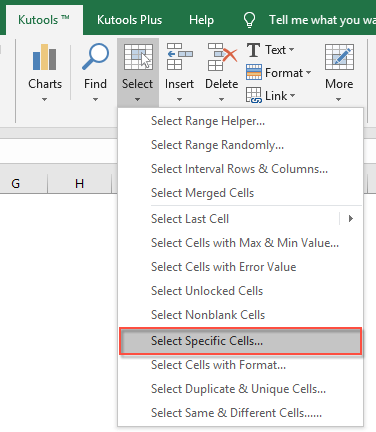
Task: Choose Select Unlocked Cells
Action: (x=240, y=291)
